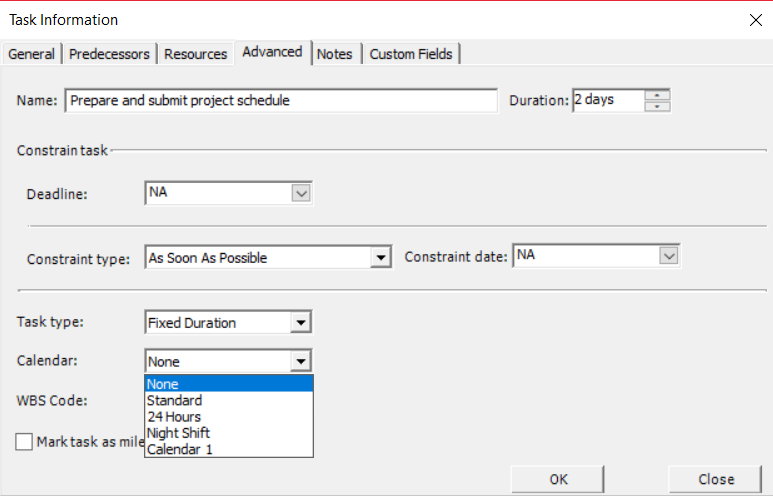Increase Duration with the up spinner arrow

coord(657,95)
